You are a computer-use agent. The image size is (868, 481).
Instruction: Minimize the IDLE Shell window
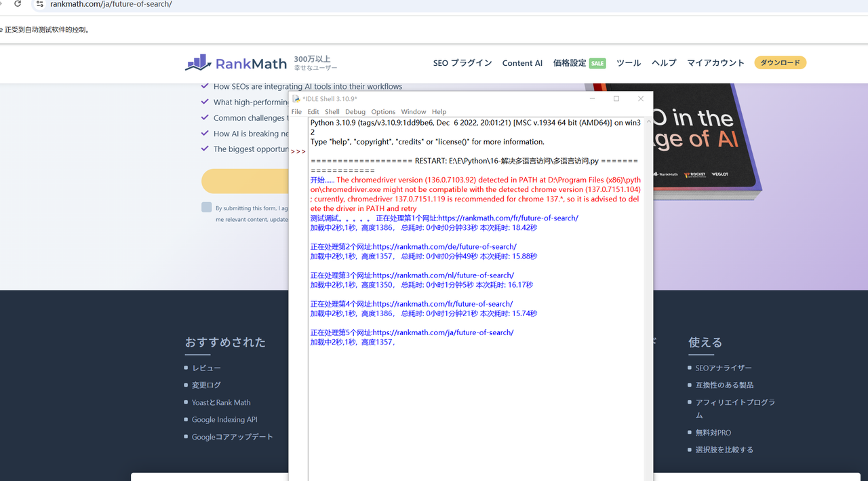[592, 99]
